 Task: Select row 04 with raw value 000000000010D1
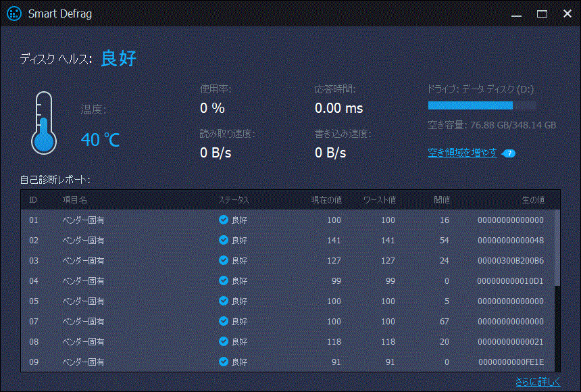(288, 280)
